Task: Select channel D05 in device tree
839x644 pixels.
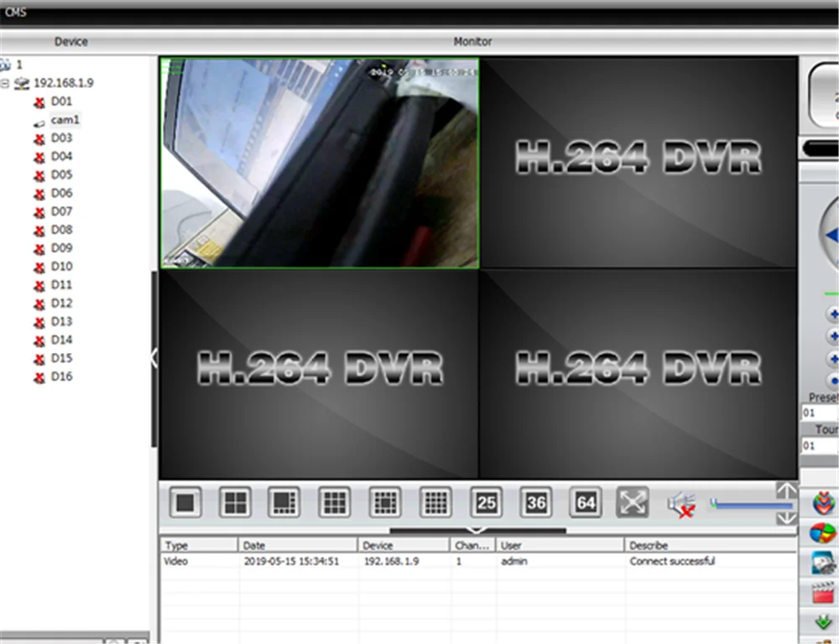Action: tap(61, 175)
